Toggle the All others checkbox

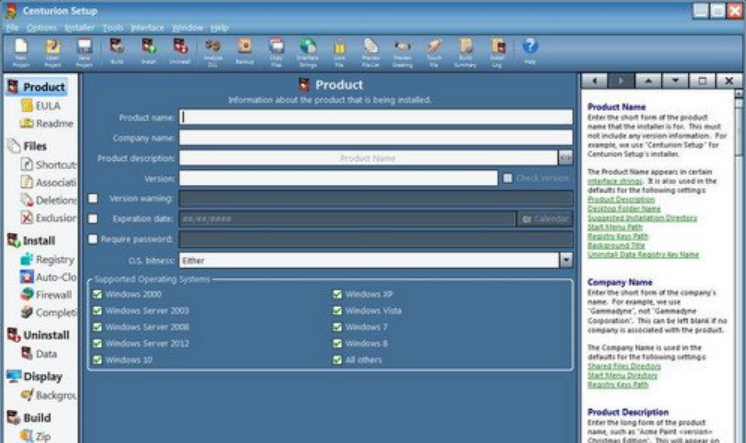[337, 360]
